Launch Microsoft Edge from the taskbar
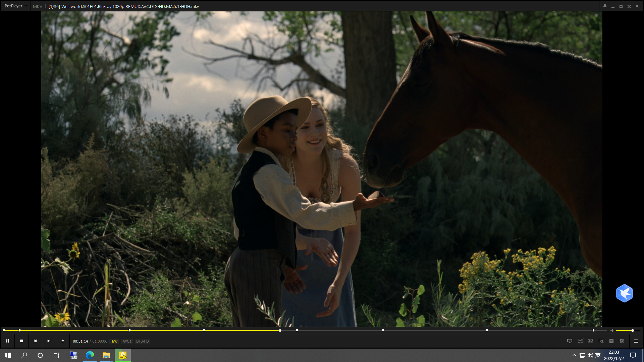Screen dimensions: 644x362 coord(90,355)
